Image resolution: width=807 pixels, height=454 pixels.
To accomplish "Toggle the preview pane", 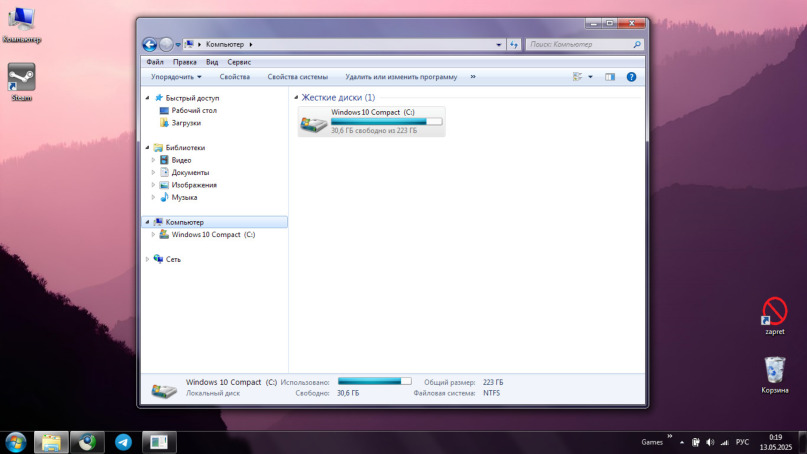I will pyautogui.click(x=610, y=77).
